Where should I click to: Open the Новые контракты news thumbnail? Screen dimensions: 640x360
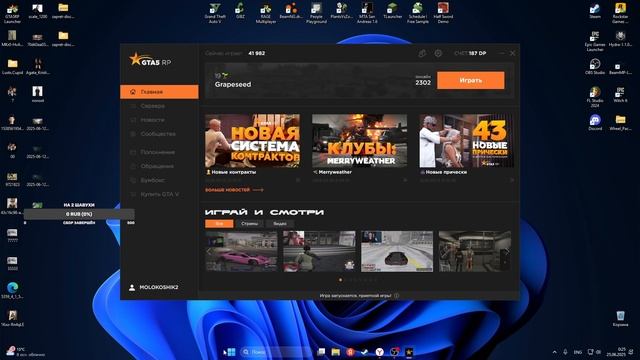click(252, 141)
